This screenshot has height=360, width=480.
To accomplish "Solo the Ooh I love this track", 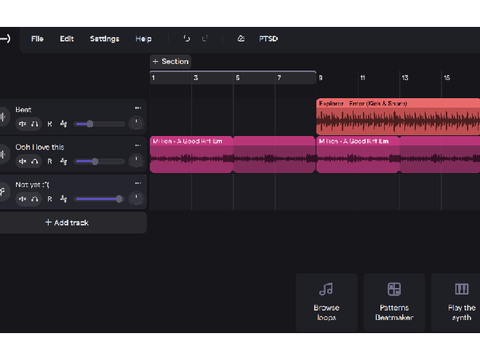I will [x=35, y=161].
